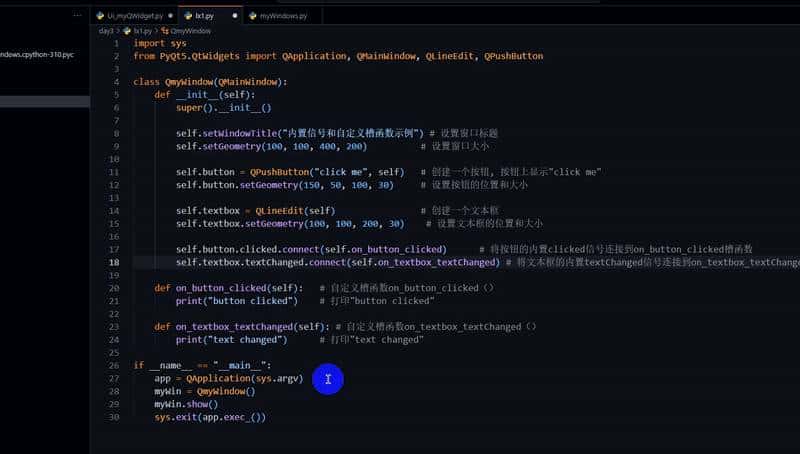The image size is (800, 454).
Task: Click 'myWin.show()' line
Action: (186, 405)
